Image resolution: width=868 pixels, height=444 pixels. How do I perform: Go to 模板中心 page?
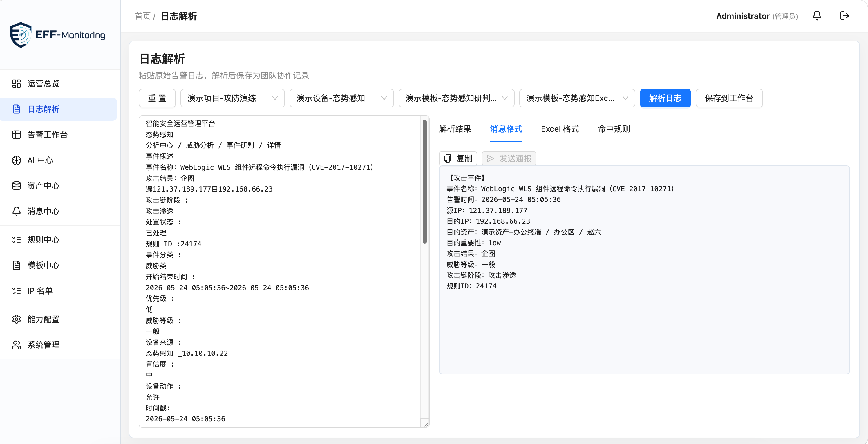pyautogui.click(x=59, y=265)
